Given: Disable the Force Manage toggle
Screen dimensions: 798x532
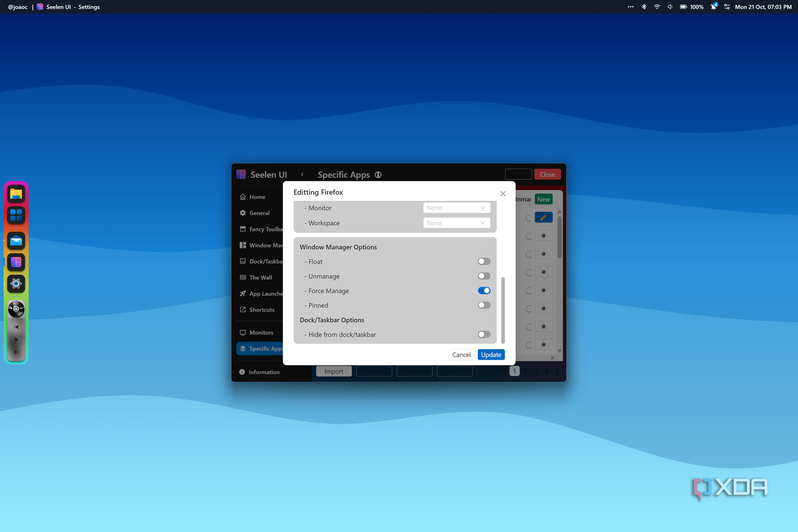Looking at the screenshot, I should point(484,291).
